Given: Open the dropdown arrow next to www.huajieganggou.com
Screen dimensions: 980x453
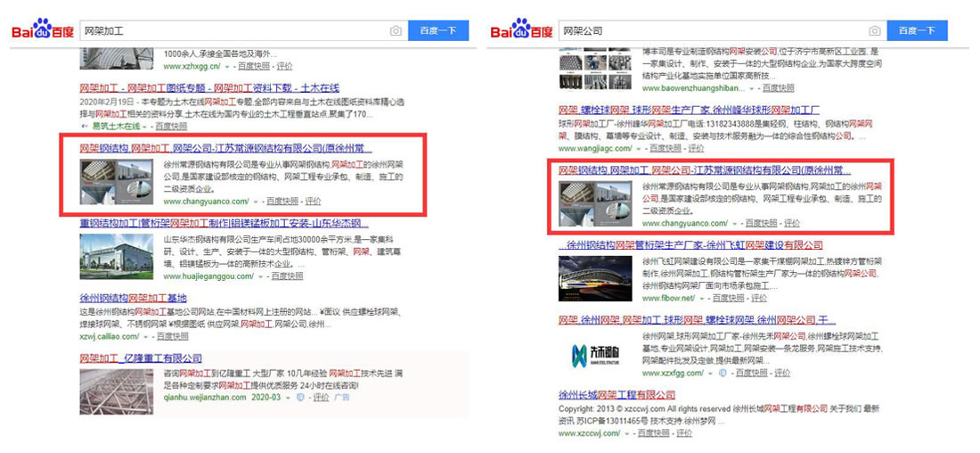Looking at the screenshot, I should pos(260,276).
